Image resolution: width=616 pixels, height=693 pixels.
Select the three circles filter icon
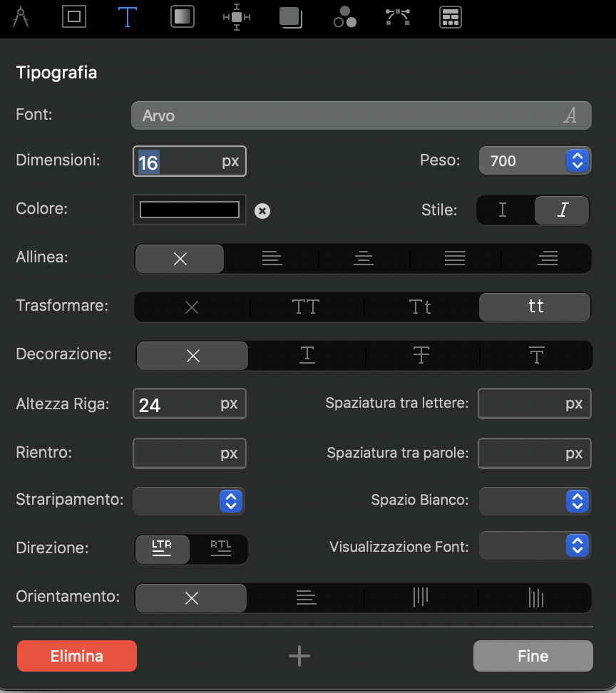[x=345, y=16]
